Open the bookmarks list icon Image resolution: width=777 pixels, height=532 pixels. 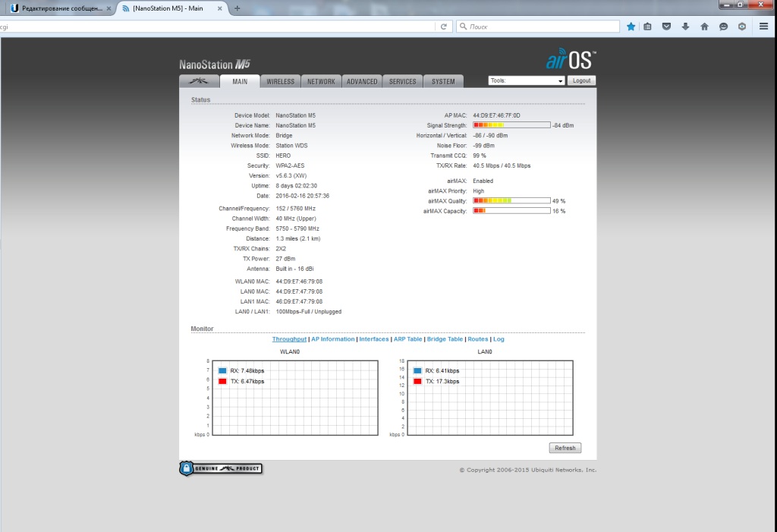point(648,27)
